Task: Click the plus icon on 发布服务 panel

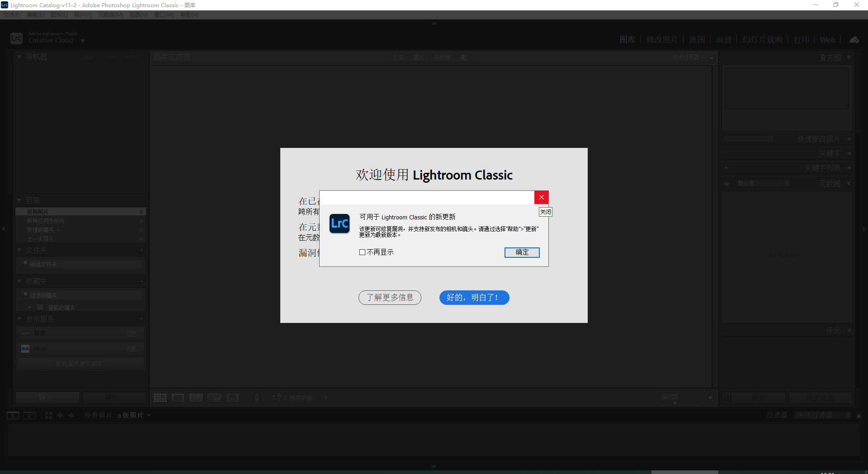Action: point(142,319)
